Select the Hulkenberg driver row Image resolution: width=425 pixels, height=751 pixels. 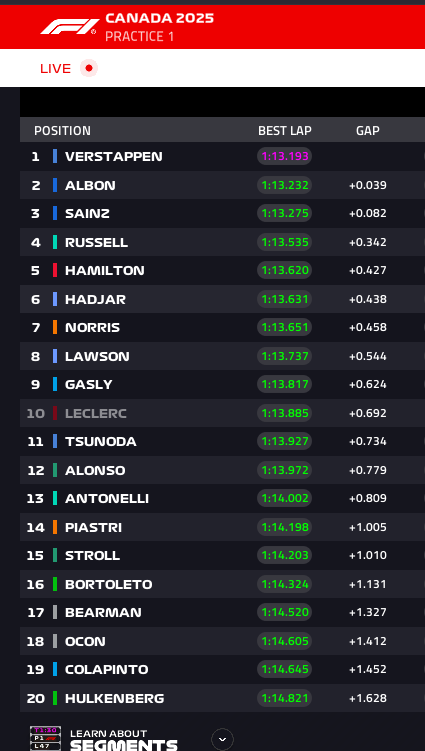click(x=222, y=698)
